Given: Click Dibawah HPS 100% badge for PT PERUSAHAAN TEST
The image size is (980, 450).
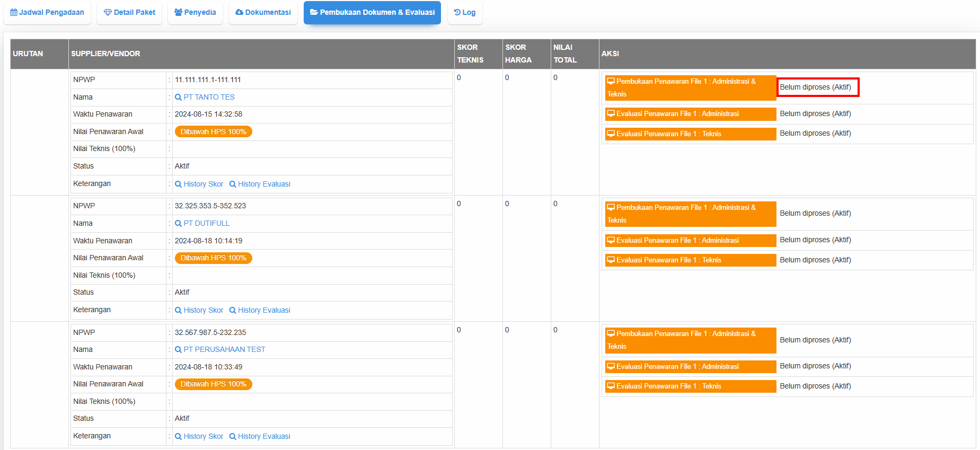Looking at the screenshot, I should 213,384.
